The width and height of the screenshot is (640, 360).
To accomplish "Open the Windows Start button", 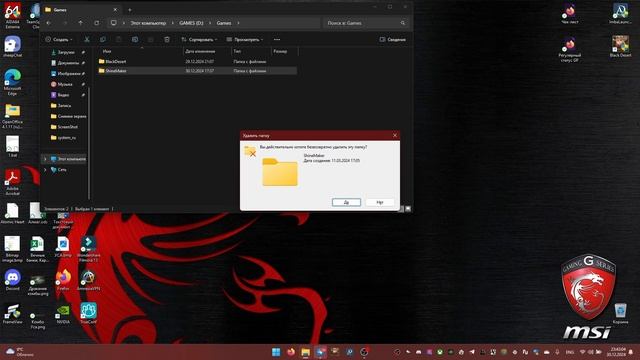I will [x=276, y=352].
